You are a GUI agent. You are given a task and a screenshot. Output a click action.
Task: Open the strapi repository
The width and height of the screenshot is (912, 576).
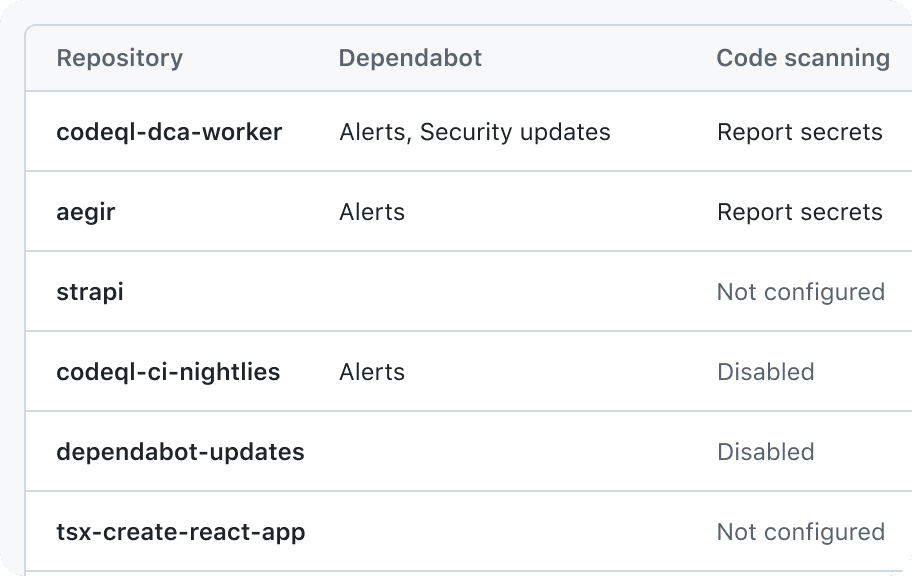[90, 292]
